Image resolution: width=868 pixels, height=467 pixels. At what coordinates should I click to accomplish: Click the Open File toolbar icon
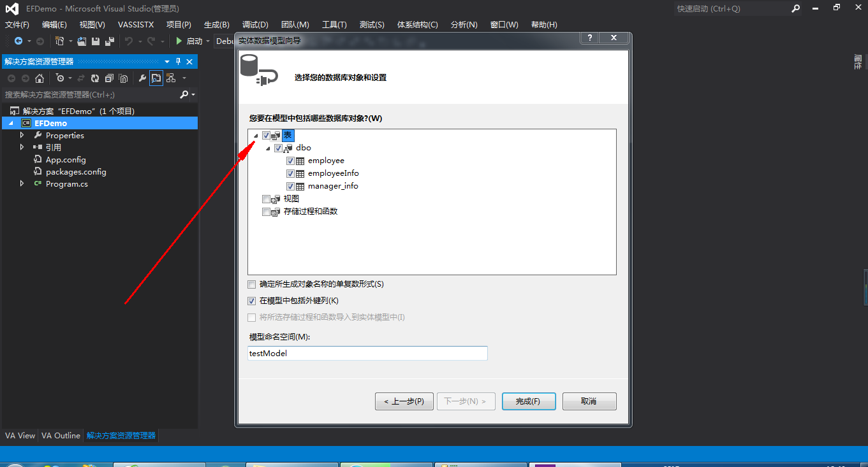pos(82,41)
